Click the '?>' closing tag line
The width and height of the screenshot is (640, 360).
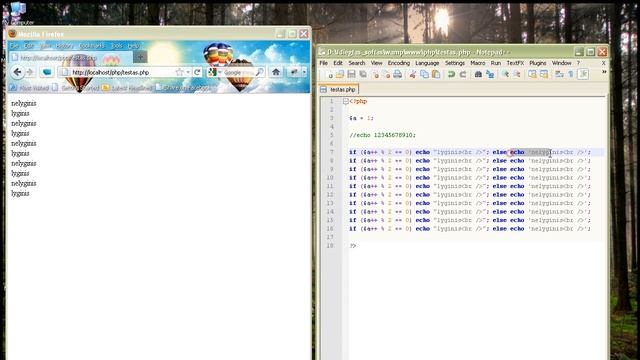(353, 246)
